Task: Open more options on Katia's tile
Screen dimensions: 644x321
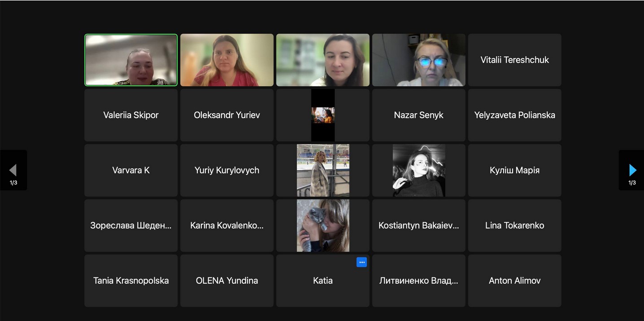Action: coord(361,263)
